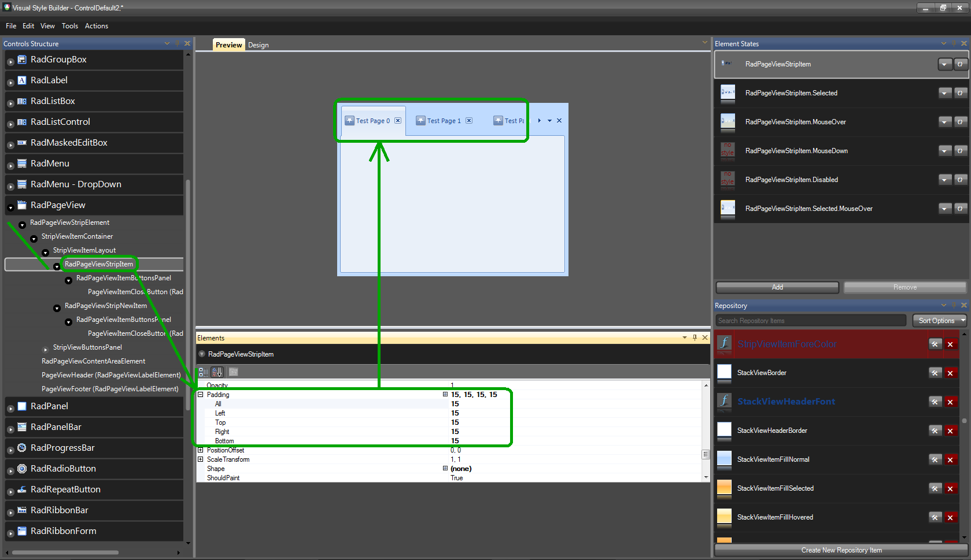Delete the StackViewItemFillNormal repository item
The height and width of the screenshot is (560, 971).
(x=950, y=460)
